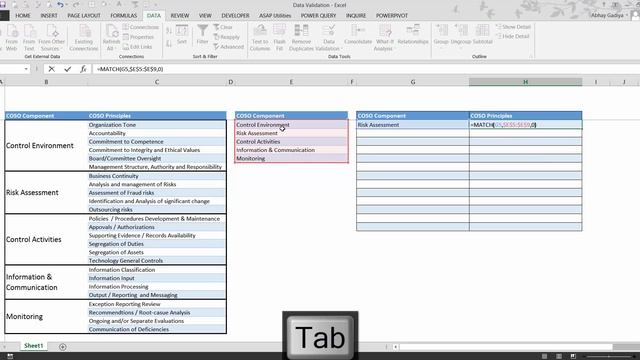This screenshot has width=640, height=360.
Task: Open Advanced filter options
Action: pyautogui.click(x=229, y=47)
